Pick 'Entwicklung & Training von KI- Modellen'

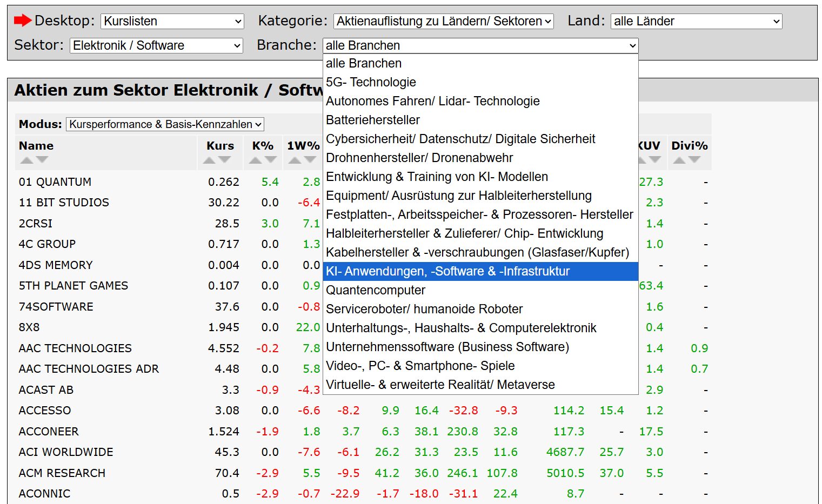(480, 177)
